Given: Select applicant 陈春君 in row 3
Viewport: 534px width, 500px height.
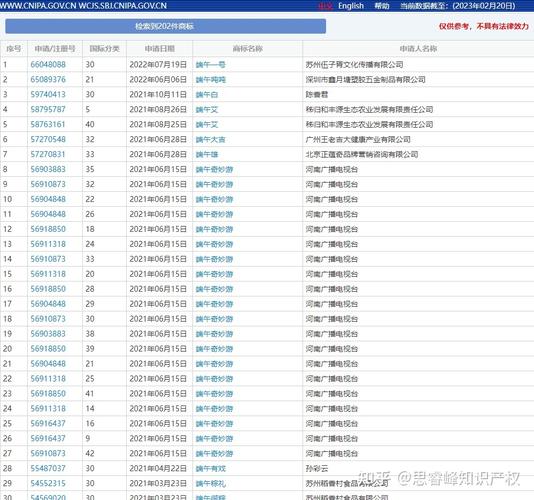Looking at the screenshot, I should pos(317,94).
